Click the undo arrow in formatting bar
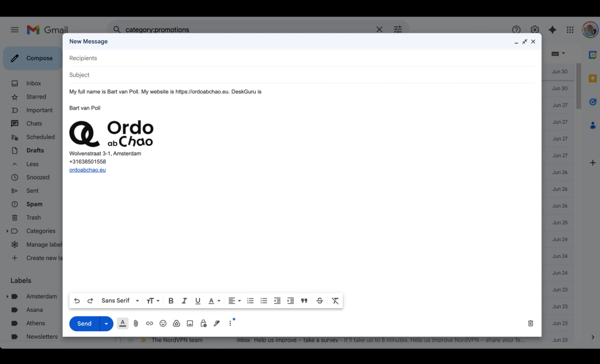600x364 pixels. click(x=77, y=301)
